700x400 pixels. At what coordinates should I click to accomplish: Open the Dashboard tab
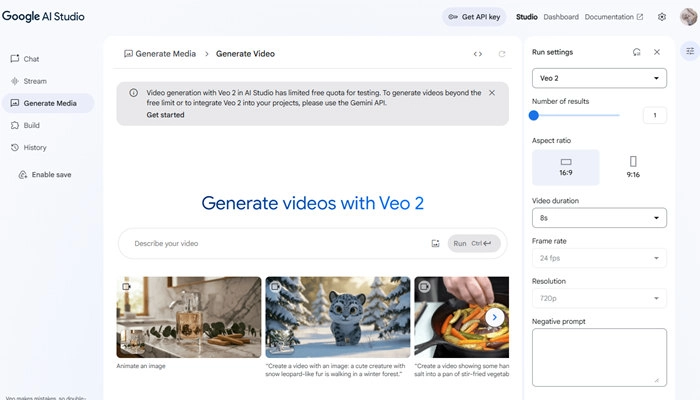point(561,17)
